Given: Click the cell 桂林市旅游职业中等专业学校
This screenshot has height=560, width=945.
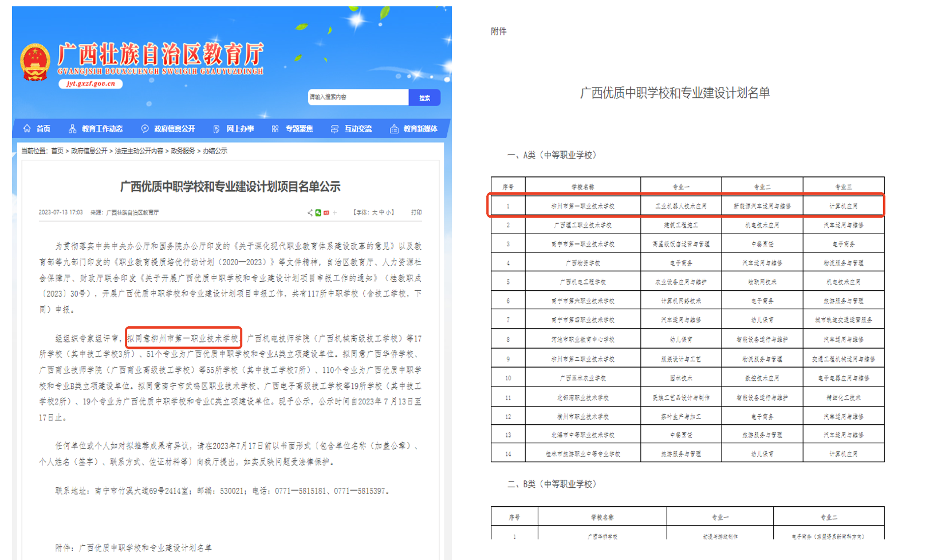Looking at the screenshot, I should tap(583, 454).
